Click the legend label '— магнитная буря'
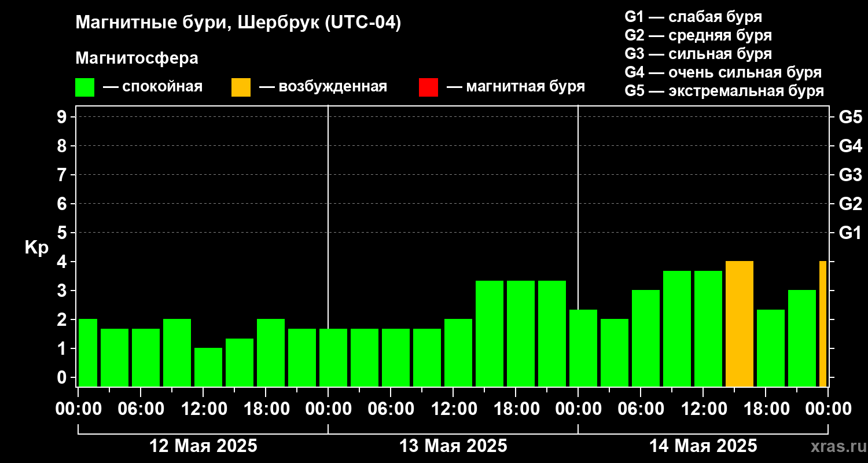 coord(516,87)
